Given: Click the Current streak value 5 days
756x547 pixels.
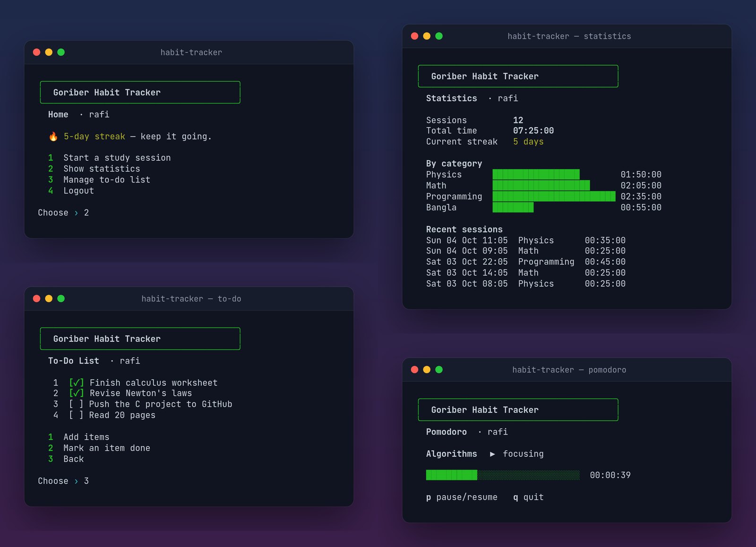Looking at the screenshot, I should click(528, 142).
